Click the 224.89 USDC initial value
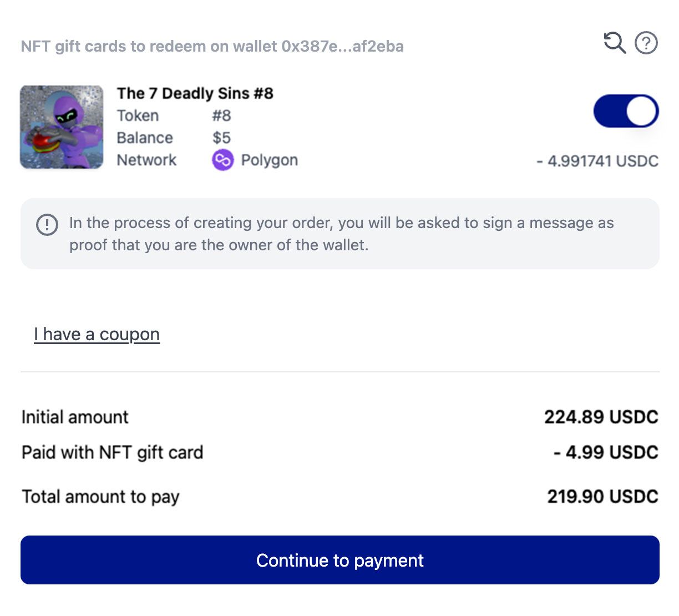The height and width of the screenshot is (616, 679). click(601, 417)
